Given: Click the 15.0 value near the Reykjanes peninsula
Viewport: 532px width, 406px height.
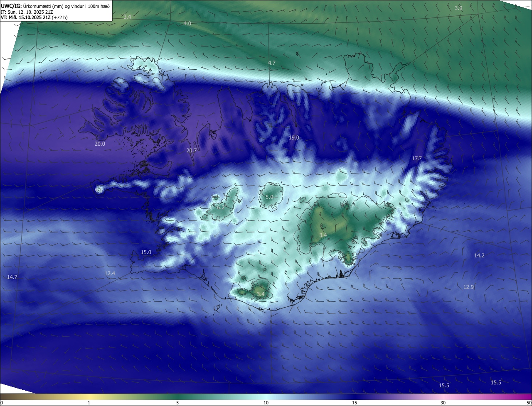Looking at the screenshot, I should [x=146, y=252].
